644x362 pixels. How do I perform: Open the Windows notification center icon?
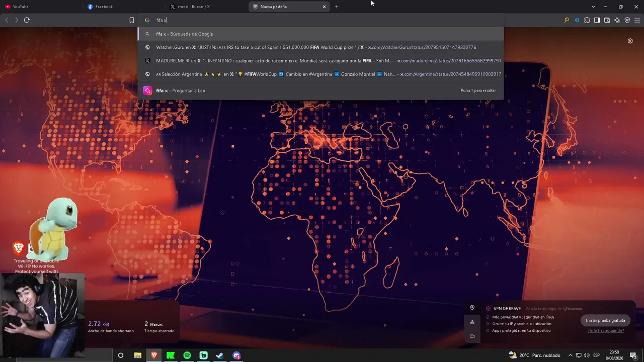pyautogui.click(x=633, y=355)
